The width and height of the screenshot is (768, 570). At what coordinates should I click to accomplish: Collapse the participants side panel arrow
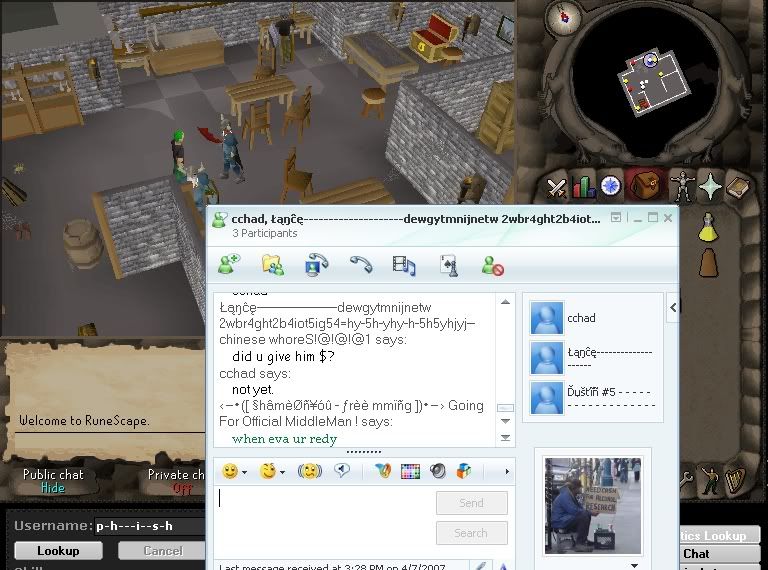pyautogui.click(x=673, y=308)
